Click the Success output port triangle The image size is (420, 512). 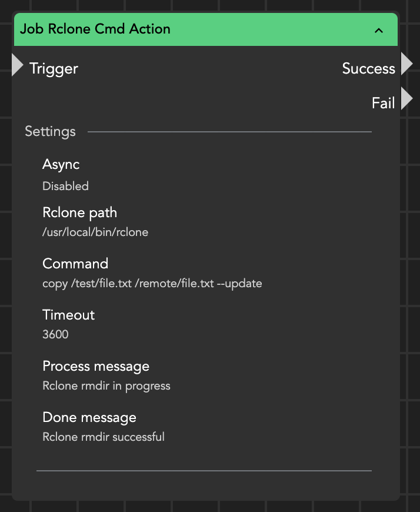pos(406,64)
